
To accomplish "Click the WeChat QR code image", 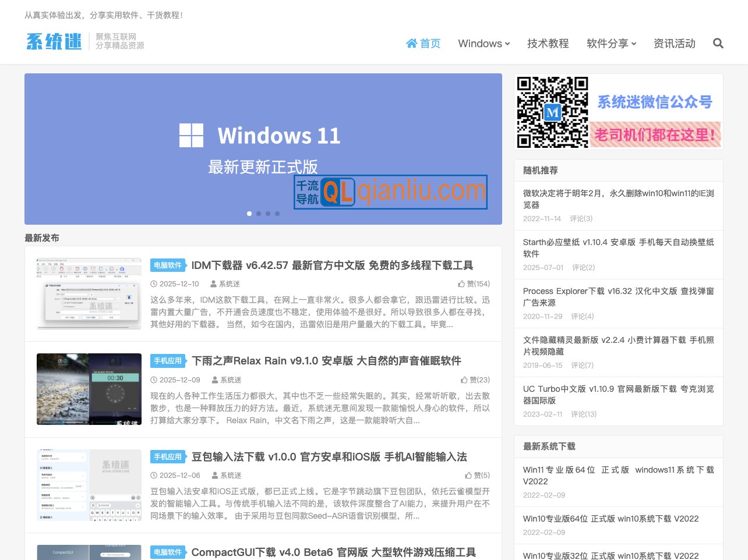I will click(x=552, y=112).
